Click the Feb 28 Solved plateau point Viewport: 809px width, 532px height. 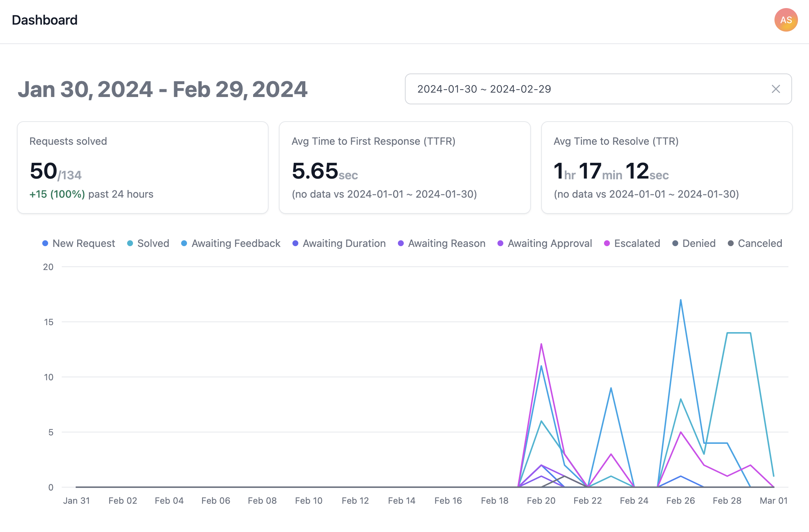point(727,333)
